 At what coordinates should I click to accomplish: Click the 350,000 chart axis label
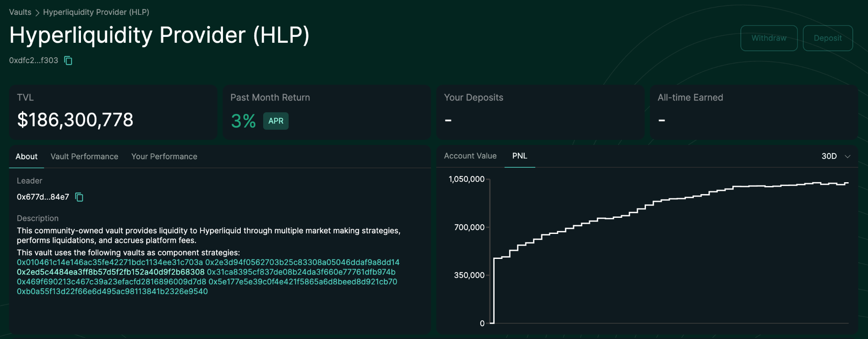point(469,275)
